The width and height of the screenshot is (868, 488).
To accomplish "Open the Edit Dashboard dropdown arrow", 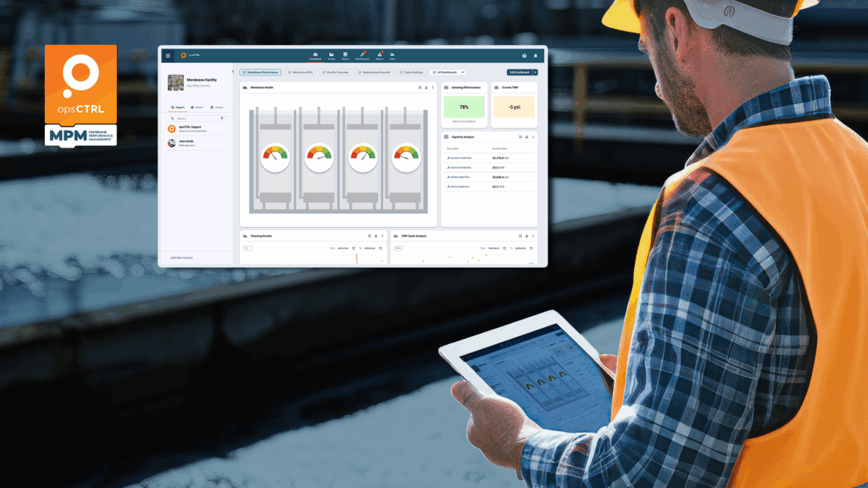I will (x=535, y=72).
